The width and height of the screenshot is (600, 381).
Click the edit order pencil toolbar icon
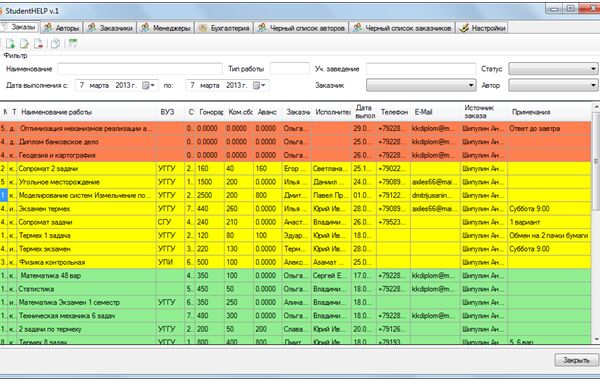point(24,44)
